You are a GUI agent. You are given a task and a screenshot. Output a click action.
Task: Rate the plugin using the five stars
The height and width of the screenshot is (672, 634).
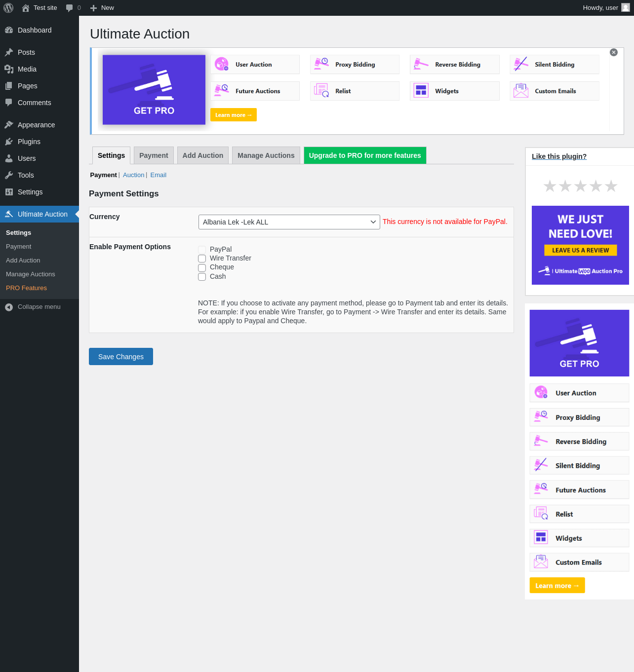click(581, 186)
